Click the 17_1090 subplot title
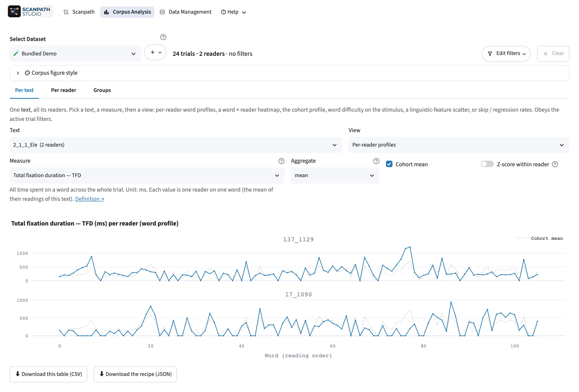The height and width of the screenshot is (392, 579). 298,294
